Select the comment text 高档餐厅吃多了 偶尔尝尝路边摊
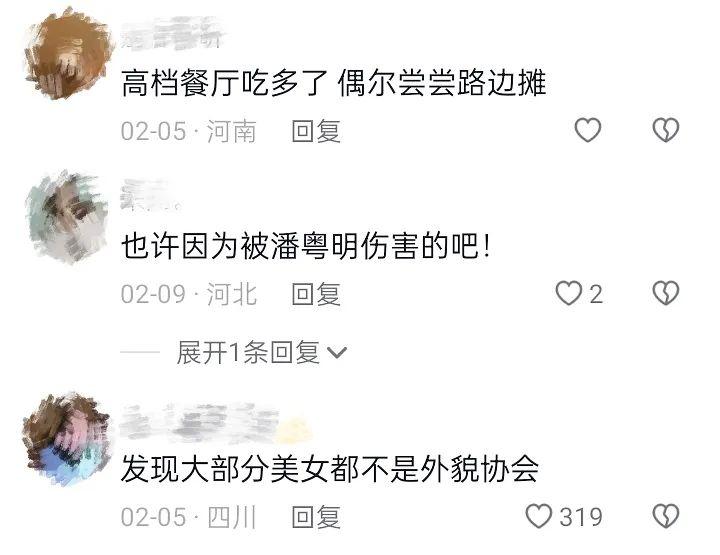This screenshot has height=555, width=720. 334,83
